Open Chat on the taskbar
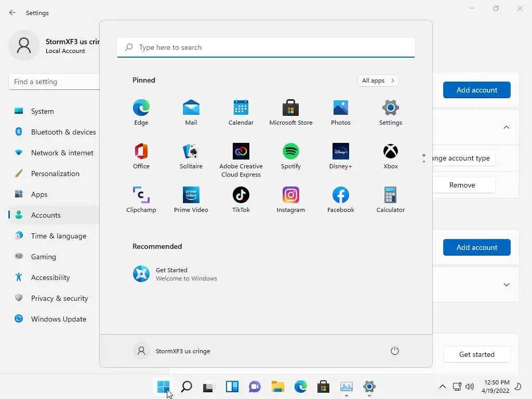 pyautogui.click(x=255, y=387)
